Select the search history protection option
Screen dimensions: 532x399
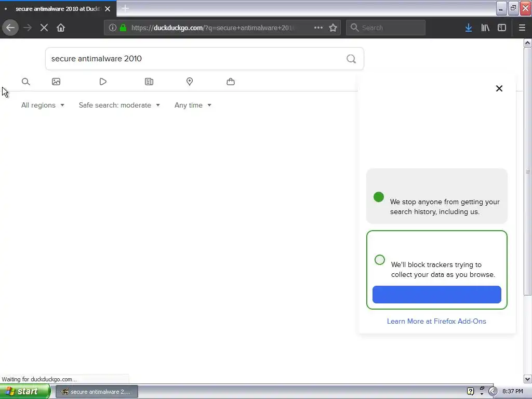(379, 197)
